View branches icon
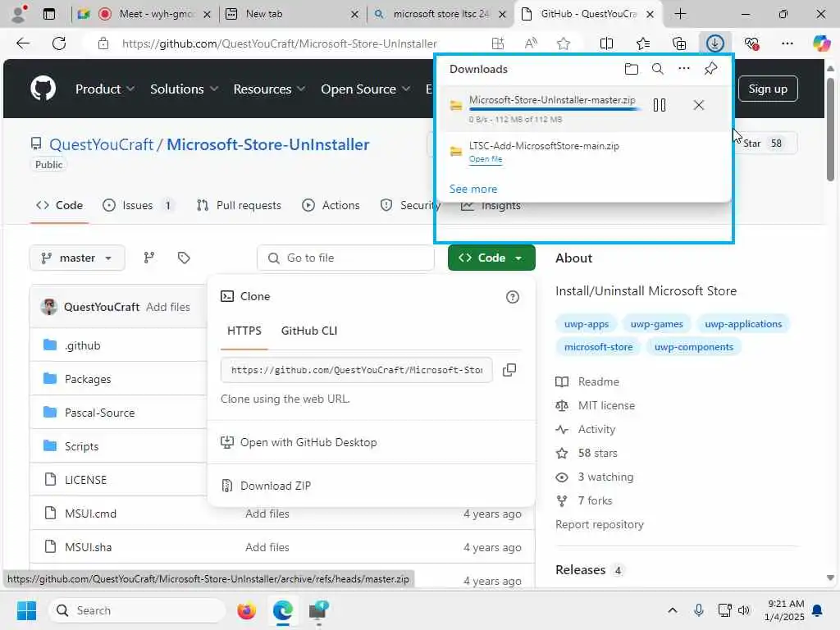The width and height of the screenshot is (840, 630). pos(149,258)
